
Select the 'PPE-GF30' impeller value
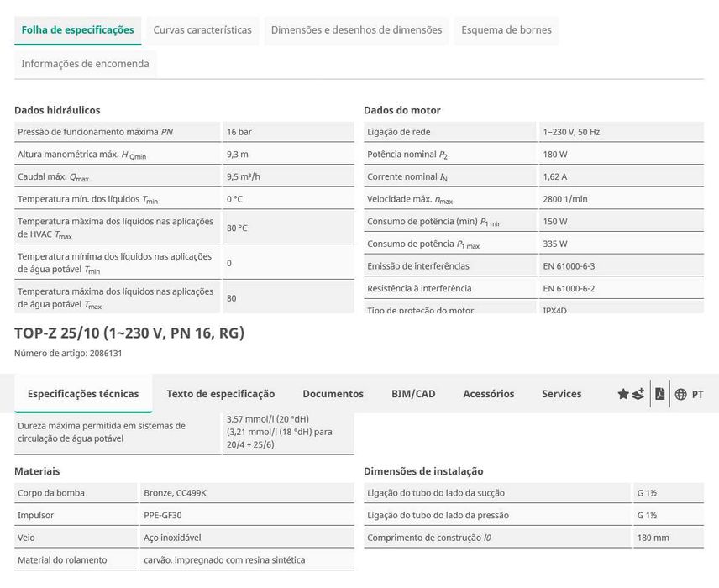click(162, 516)
